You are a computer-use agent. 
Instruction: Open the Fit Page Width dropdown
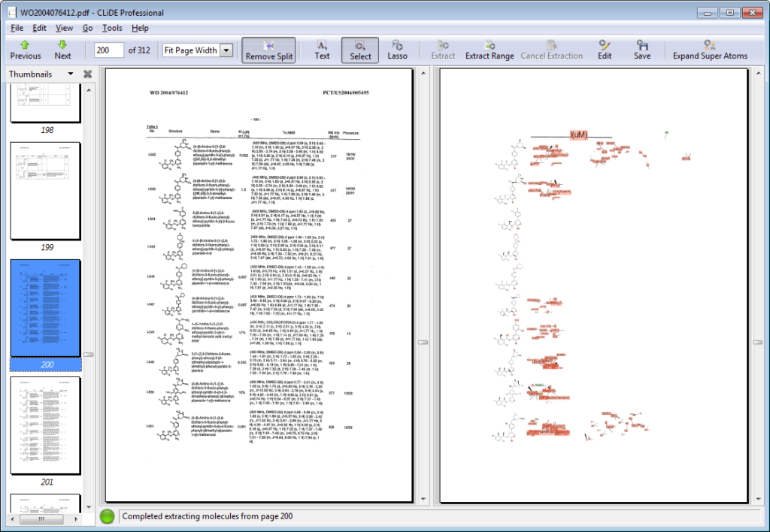click(226, 50)
